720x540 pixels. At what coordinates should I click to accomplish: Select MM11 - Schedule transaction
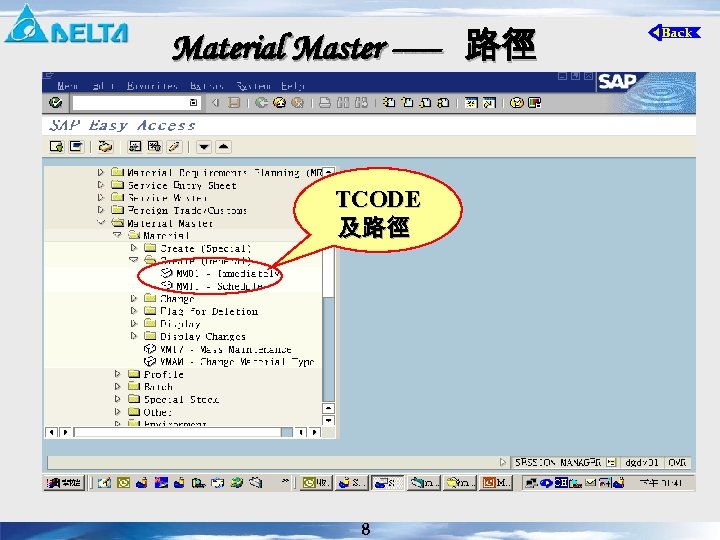tap(212, 286)
